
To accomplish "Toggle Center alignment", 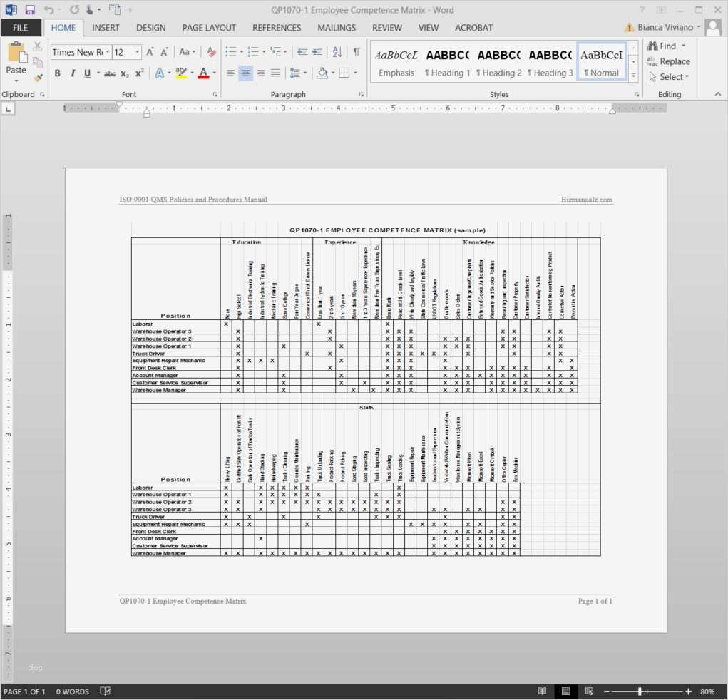I will point(245,73).
